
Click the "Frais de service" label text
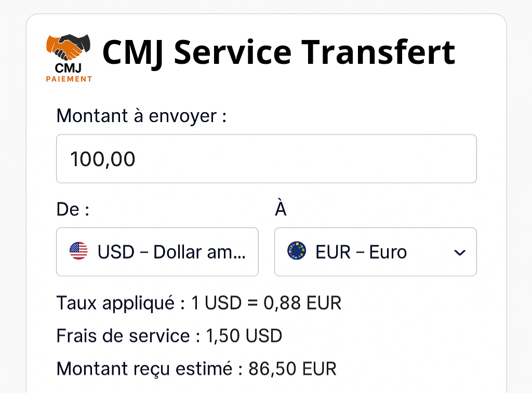click(123, 336)
